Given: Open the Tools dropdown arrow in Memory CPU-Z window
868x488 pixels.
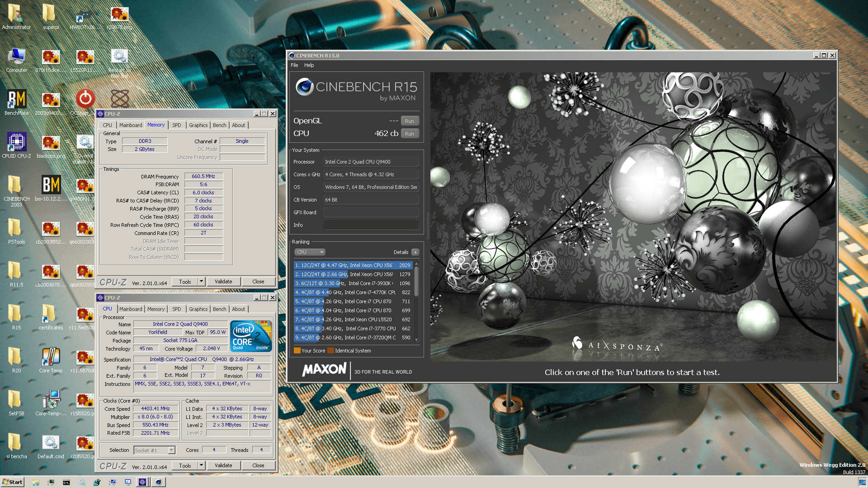Looking at the screenshot, I should coord(201,281).
